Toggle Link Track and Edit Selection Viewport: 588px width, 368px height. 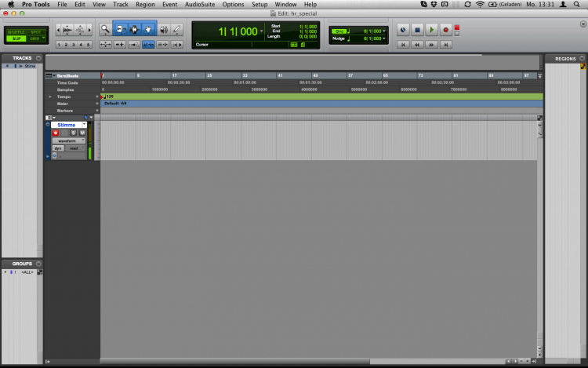pos(162,45)
